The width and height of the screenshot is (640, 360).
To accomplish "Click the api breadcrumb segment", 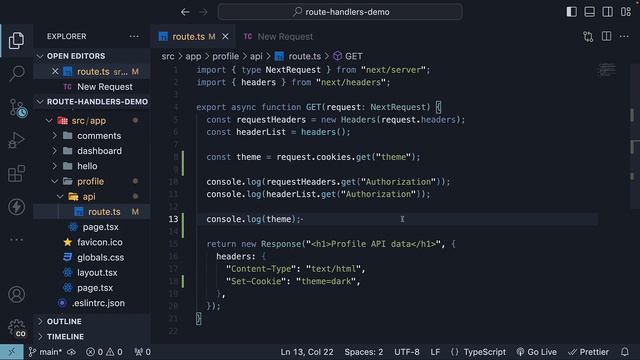I will pos(256,56).
